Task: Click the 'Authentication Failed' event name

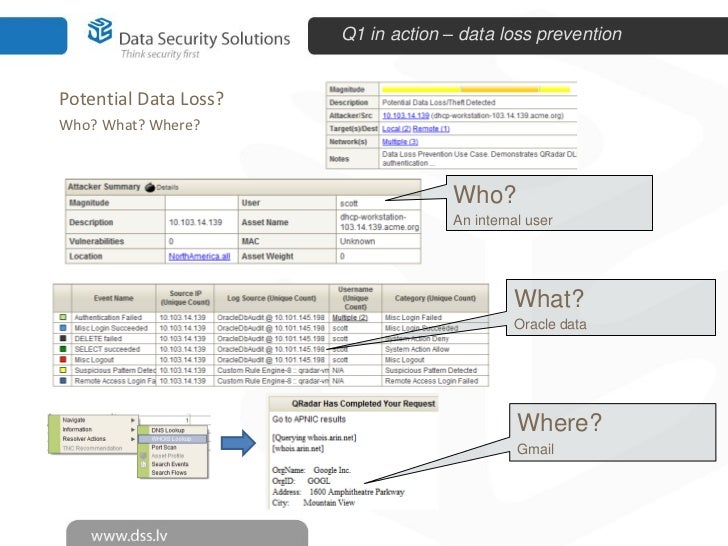Action: 108,318
